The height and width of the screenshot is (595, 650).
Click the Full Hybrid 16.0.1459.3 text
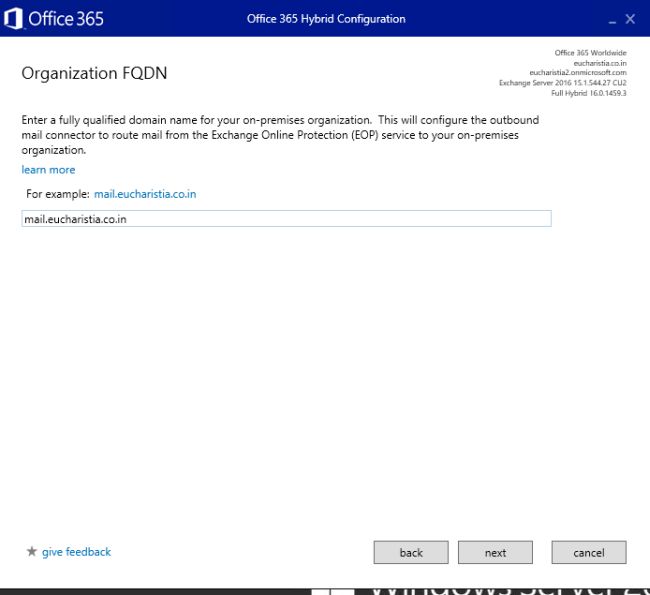(589, 93)
